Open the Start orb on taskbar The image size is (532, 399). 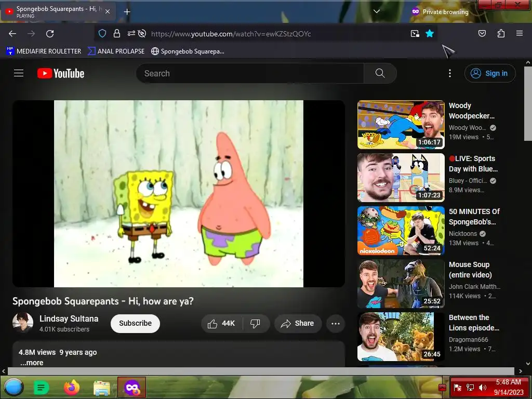point(14,387)
